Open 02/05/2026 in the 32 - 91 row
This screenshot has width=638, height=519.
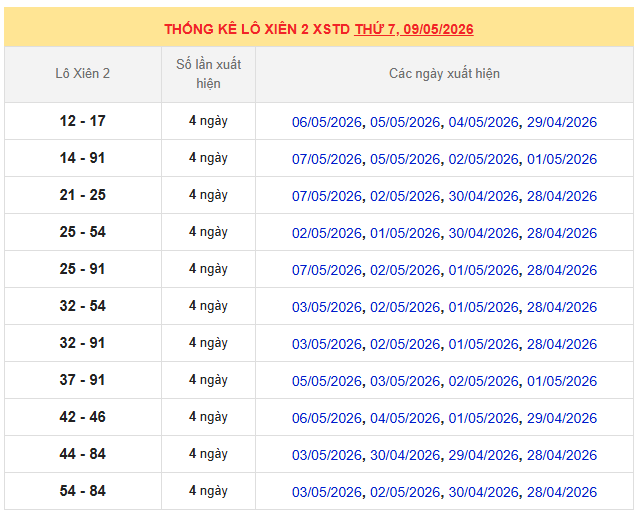point(405,344)
